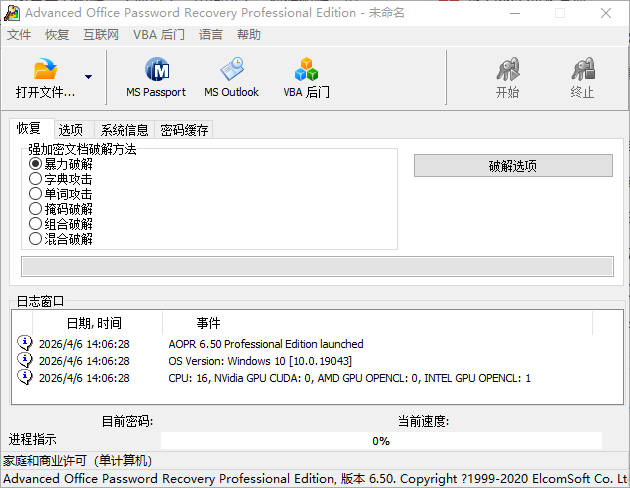The width and height of the screenshot is (630, 488).
Task: Select the CPU: 16, NVidia GPU log entry
Action: point(350,378)
